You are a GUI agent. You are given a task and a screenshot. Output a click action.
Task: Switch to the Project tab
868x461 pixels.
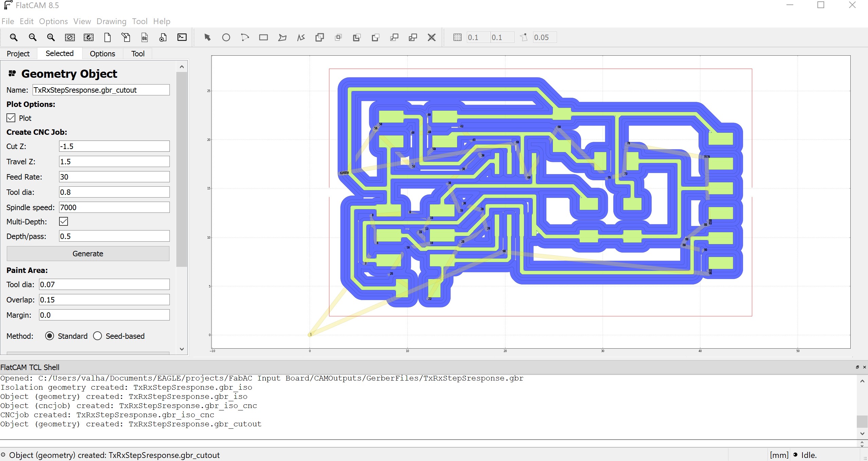coord(18,54)
